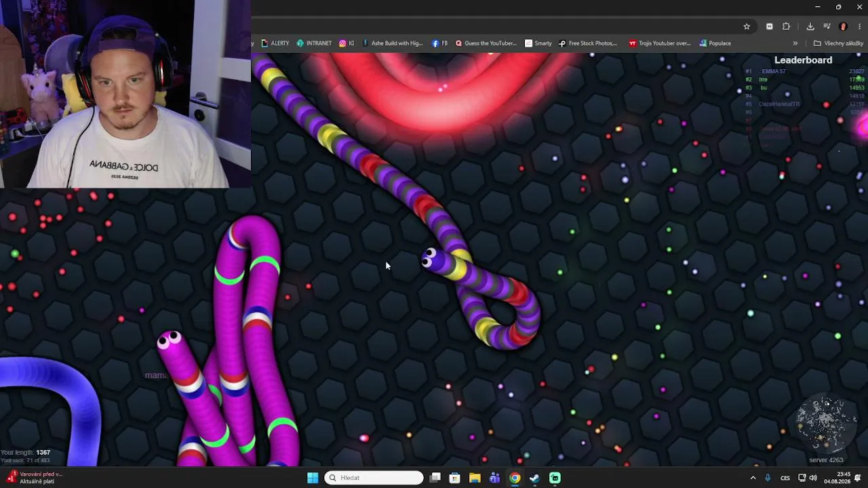Switch the CES keyboard language indicator
868x488 pixels.
785,478
